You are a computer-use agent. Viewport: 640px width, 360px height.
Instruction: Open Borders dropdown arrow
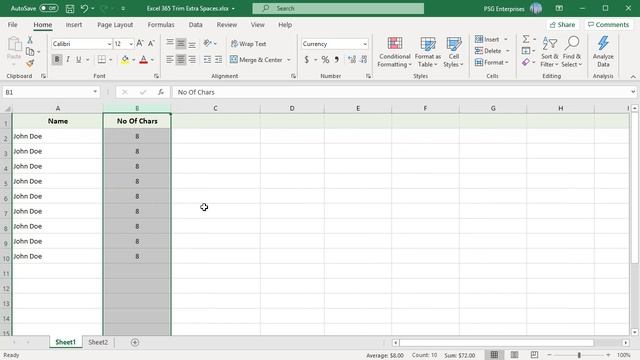(x=110, y=60)
